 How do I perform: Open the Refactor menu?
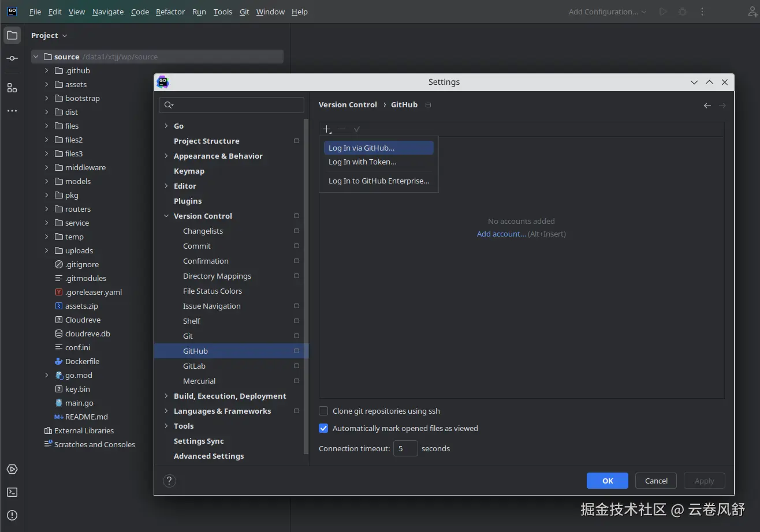(x=170, y=12)
